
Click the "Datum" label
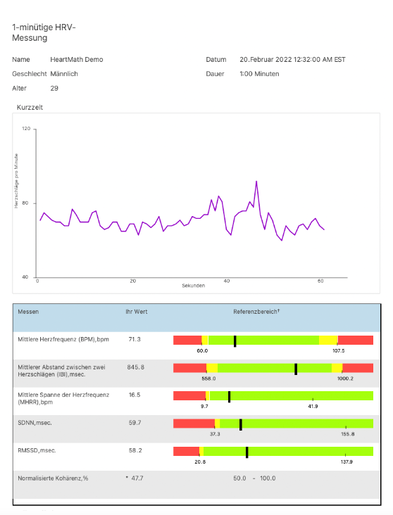[216, 60]
